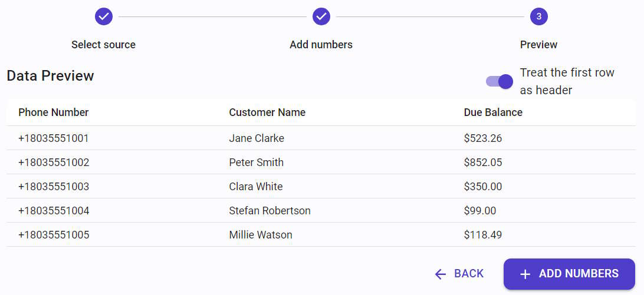Image resolution: width=644 pixels, height=295 pixels.
Task: Click the Data Preview heading
Action: [x=51, y=76]
